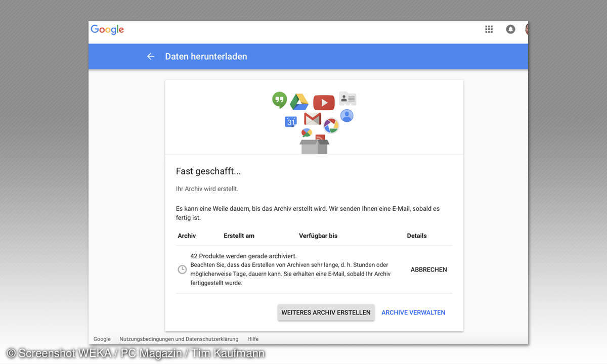Open the notifications bell
The height and width of the screenshot is (364, 607).
(x=510, y=29)
